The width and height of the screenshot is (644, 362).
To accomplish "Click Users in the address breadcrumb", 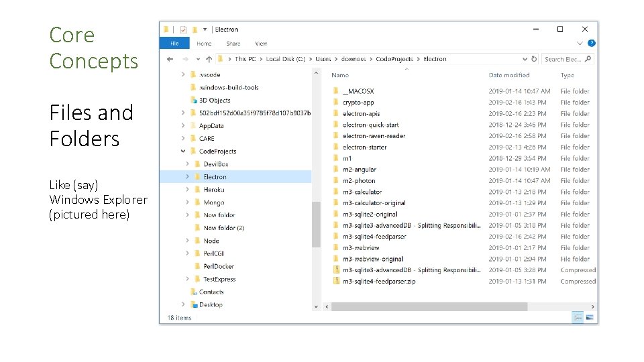I will tap(323, 59).
